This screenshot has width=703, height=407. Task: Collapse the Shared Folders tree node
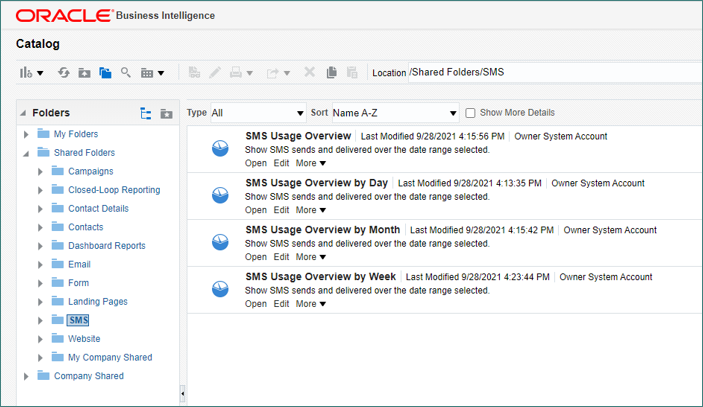click(27, 153)
